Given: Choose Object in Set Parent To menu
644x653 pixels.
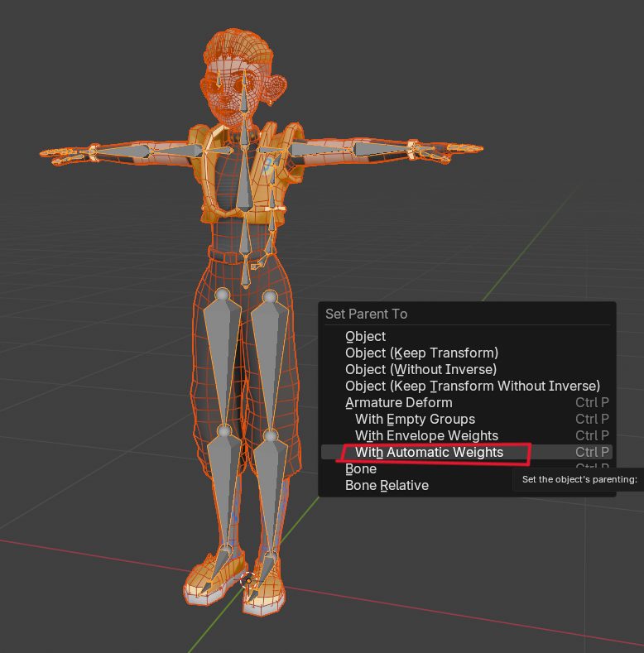Looking at the screenshot, I should (365, 336).
